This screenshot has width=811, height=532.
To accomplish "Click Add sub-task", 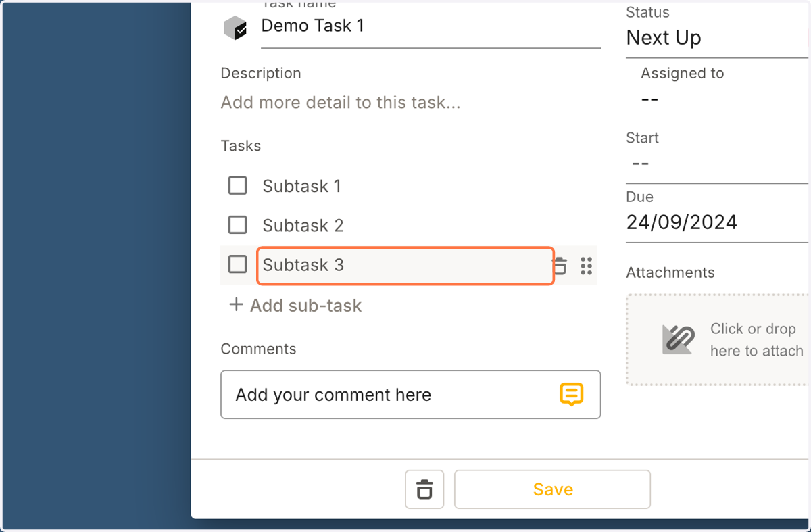I will tap(295, 306).
